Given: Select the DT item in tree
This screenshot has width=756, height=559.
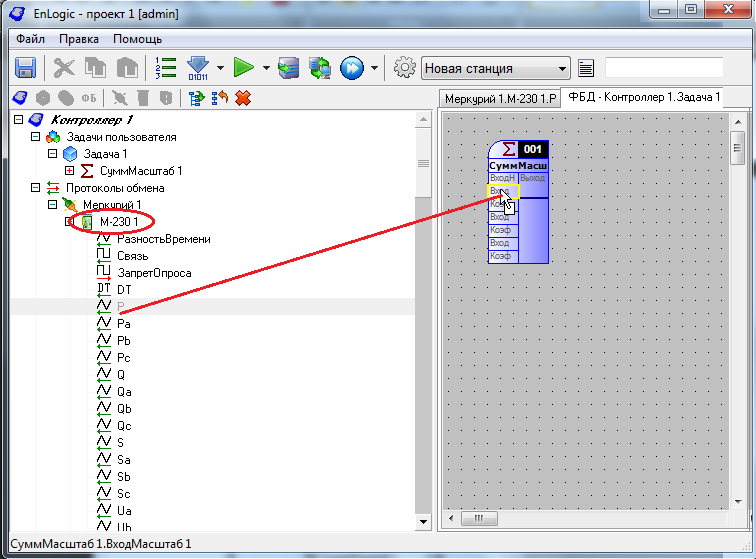Looking at the screenshot, I should click(124, 289).
